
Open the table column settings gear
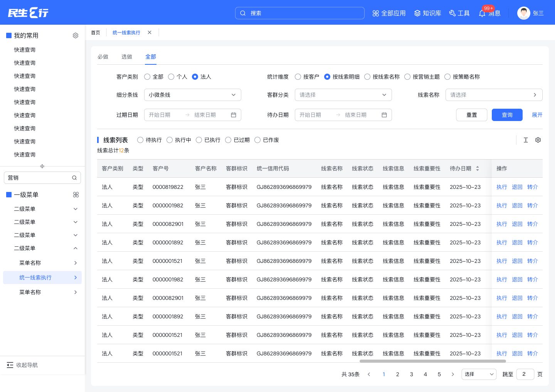tap(538, 140)
